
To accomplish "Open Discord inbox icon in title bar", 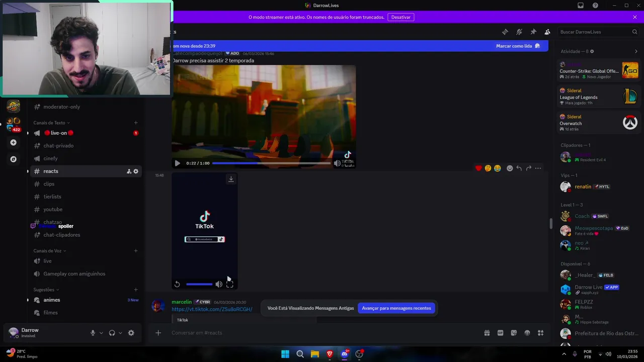I will pos(581,6).
